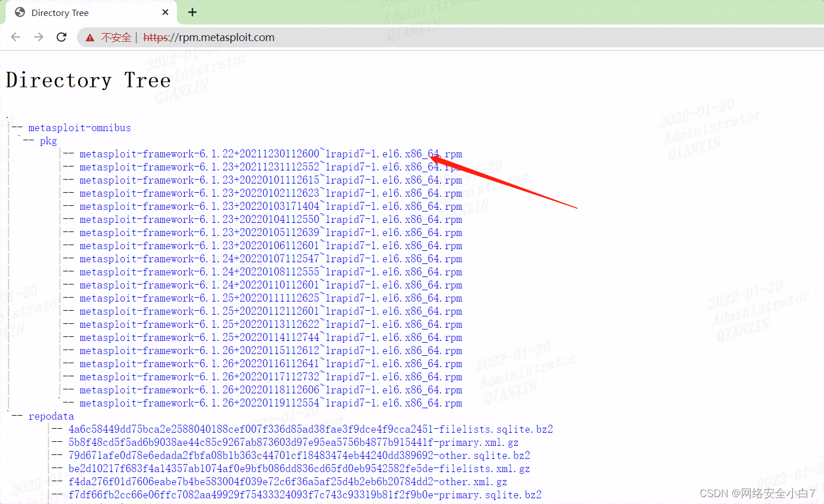Download 6.1.24+20220107112547 rpm package

(x=271, y=259)
